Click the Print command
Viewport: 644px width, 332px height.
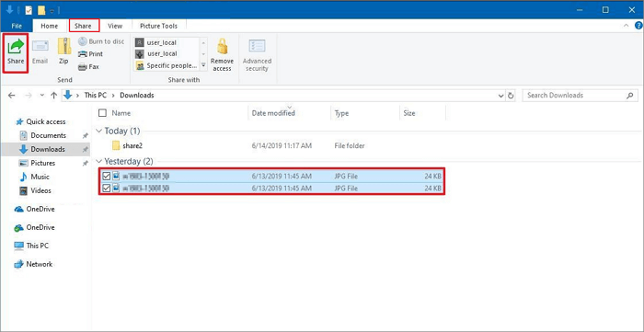[91, 54]
